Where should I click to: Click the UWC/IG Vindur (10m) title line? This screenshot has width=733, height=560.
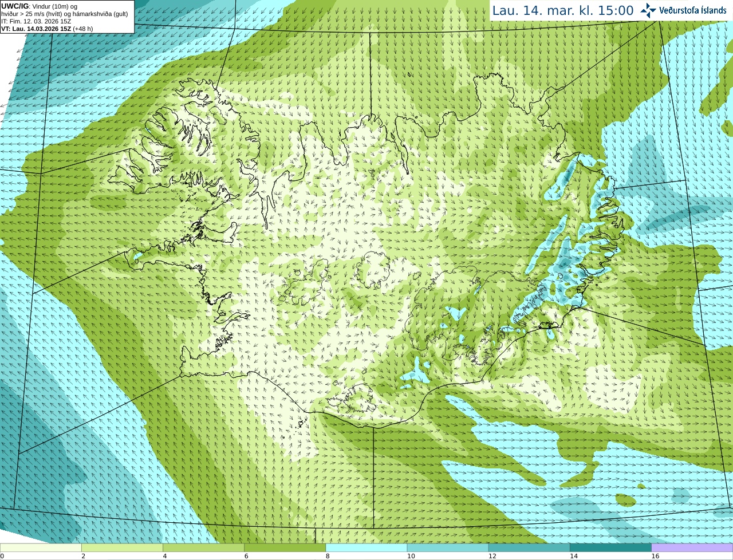coord(40,6)
